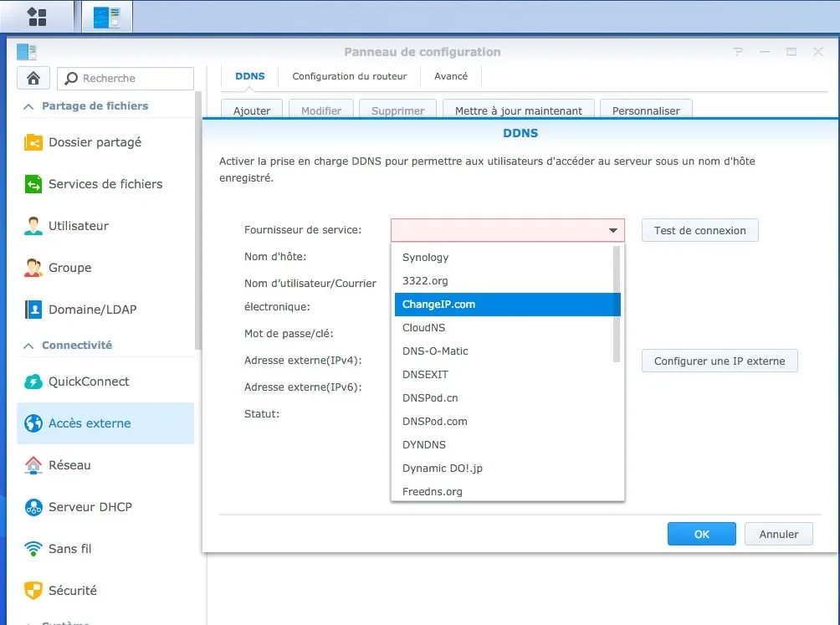This screenshot has height=625, width=840.
Task: Open Serveur DHCP icon
Action: click(x=33, y=507)
